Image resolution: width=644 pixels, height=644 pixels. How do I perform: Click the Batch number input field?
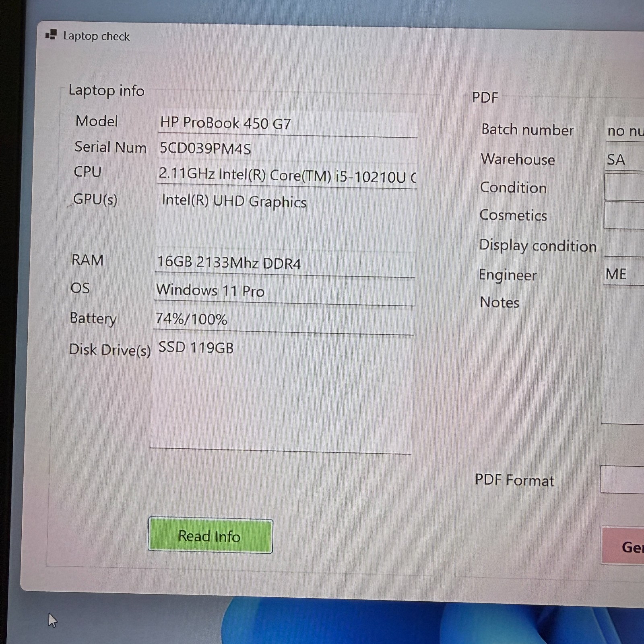(x=625, y=130)
